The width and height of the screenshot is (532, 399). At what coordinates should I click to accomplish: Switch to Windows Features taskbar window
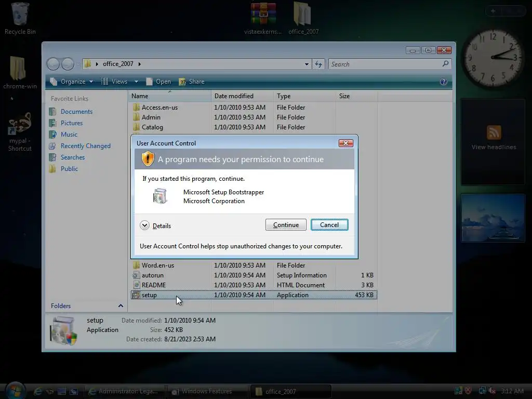[207, 391]
